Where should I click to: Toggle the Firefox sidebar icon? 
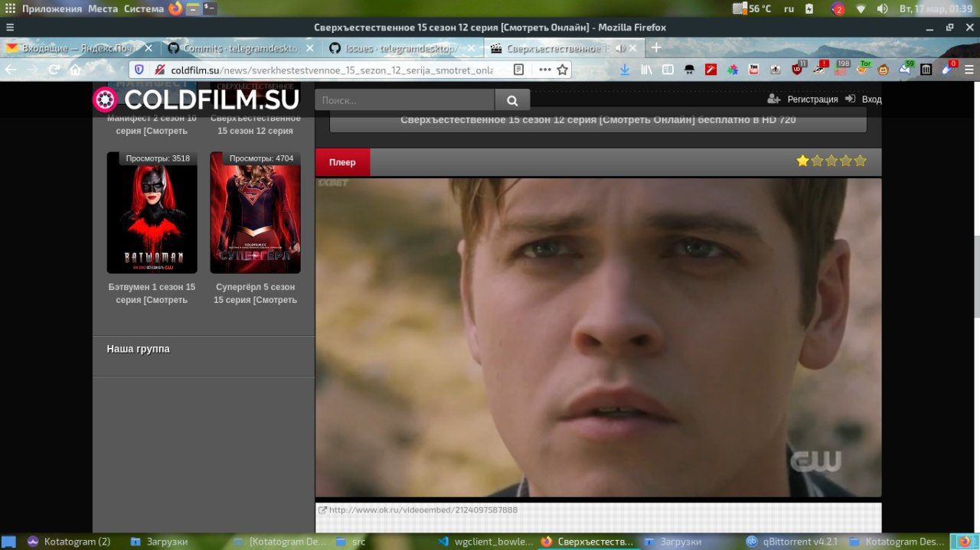pos(668,70)
